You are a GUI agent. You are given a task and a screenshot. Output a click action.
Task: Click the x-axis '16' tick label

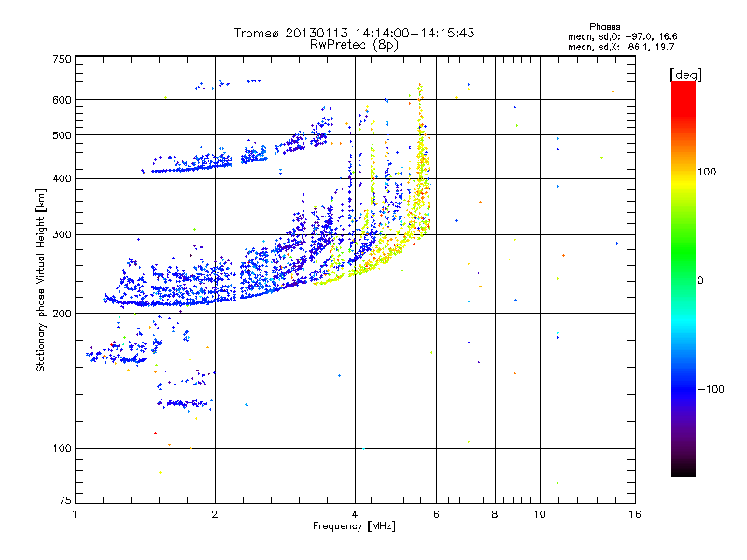[x=635, y=514]
